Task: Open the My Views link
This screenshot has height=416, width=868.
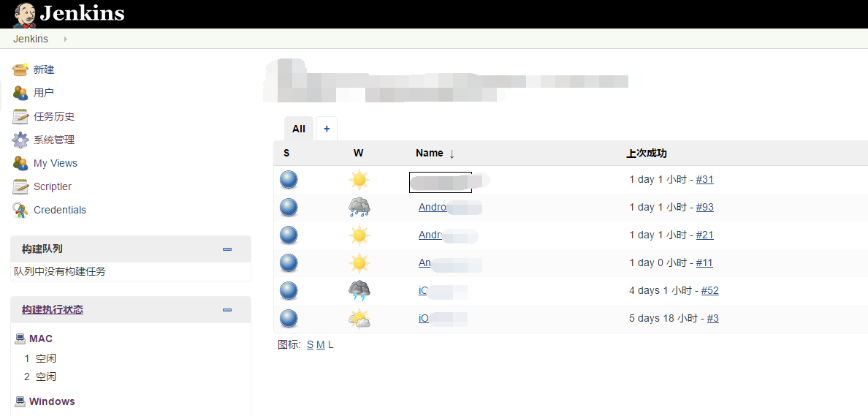Action: [x=56, y=163]
